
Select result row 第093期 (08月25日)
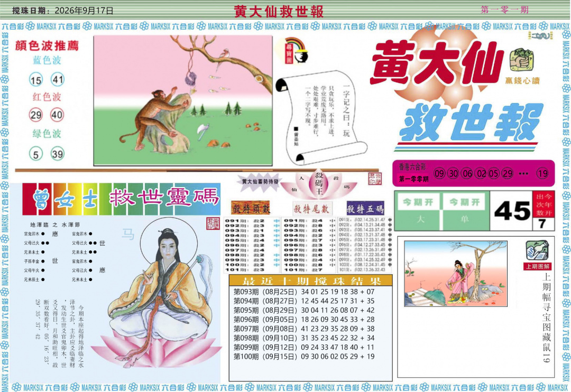tap(304, 292)
